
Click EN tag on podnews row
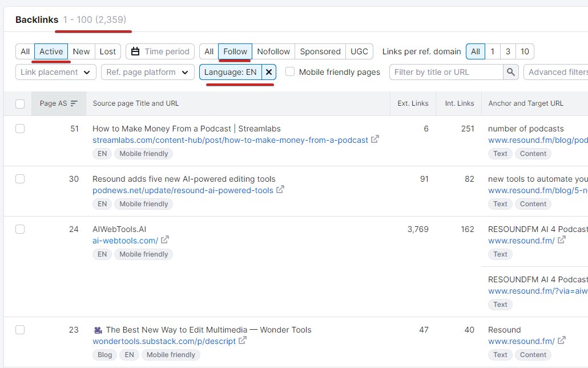(x=102, y=204)
